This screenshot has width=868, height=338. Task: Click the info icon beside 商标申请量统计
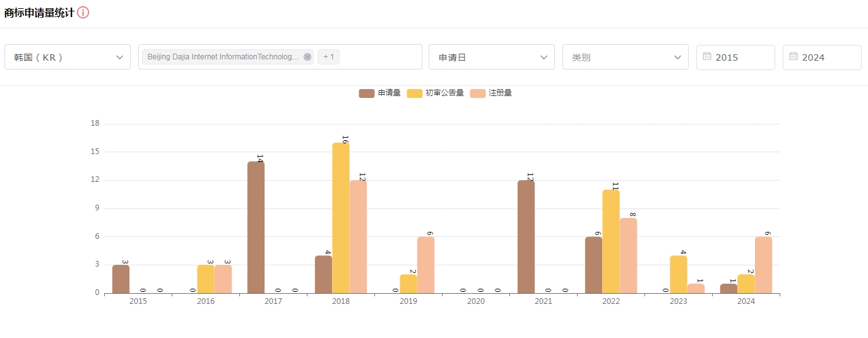[83, 12]
